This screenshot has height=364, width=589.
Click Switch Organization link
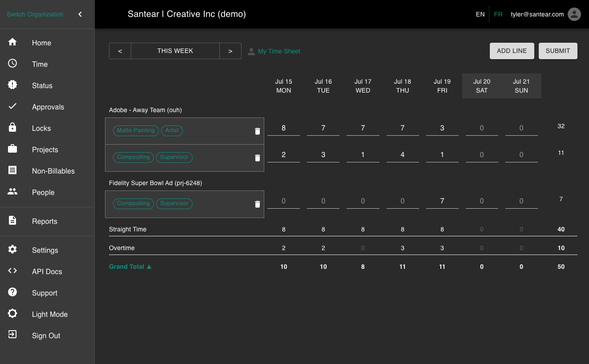point(35,14)
